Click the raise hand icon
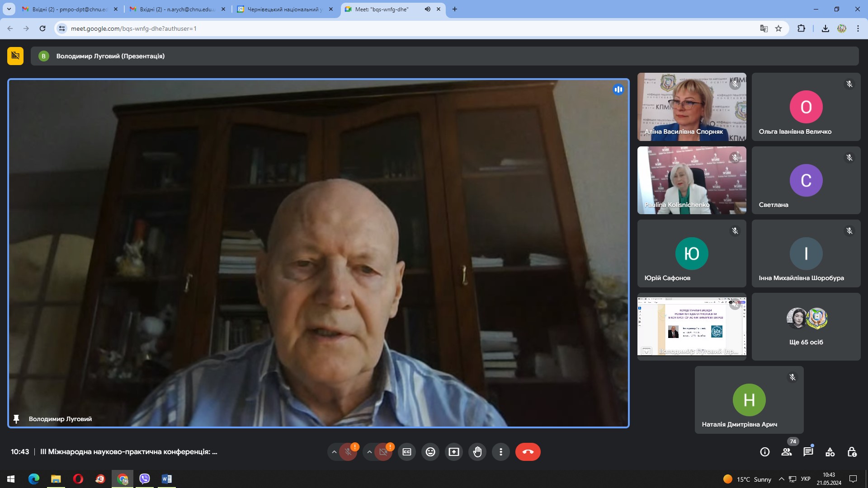The height and width of the screenshot is (488, 868). click(x=477, y=452)
